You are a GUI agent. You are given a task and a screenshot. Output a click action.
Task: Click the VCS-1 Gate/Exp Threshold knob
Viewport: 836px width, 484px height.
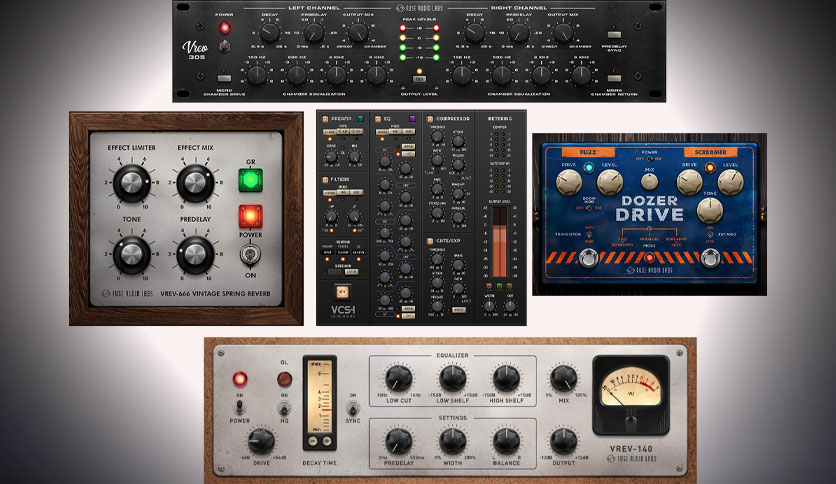[437, 260]
